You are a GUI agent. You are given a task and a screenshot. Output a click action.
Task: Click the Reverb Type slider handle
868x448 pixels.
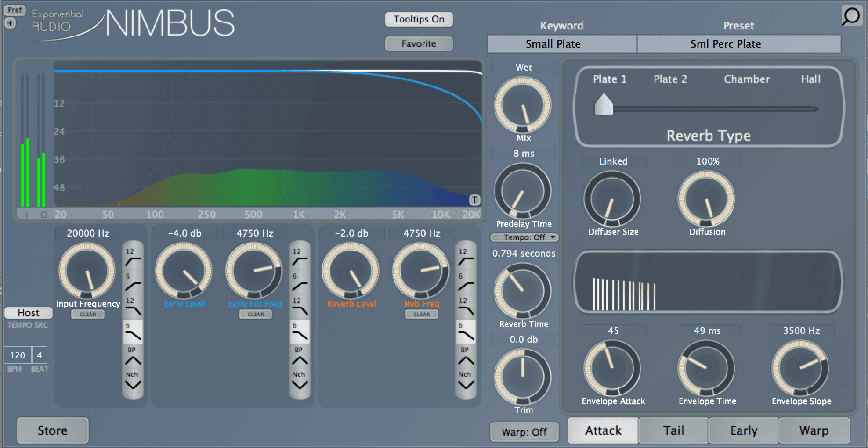click(604, 104)
